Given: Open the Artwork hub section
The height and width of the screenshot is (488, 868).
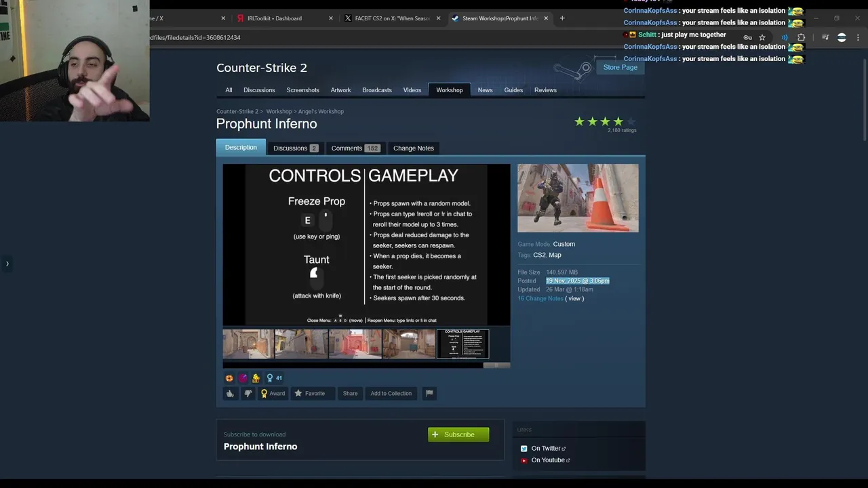Looking at the screenshot, I should tap(340, 90).
